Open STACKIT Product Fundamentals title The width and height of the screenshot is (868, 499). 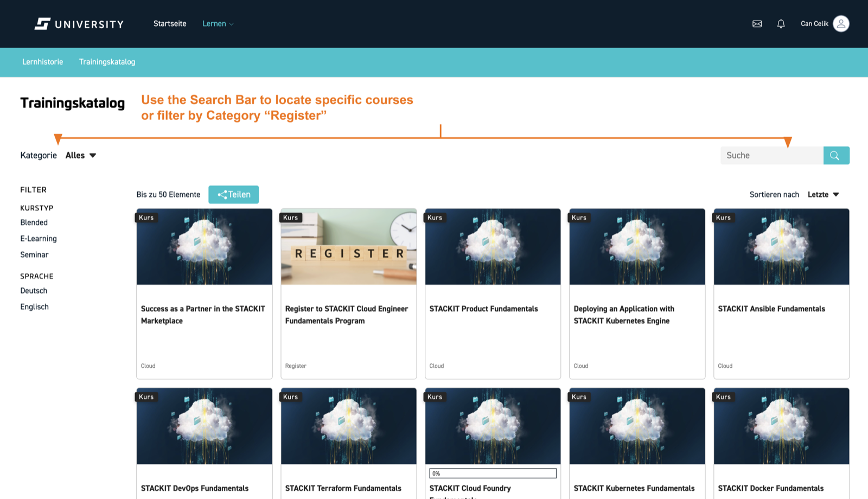(483, 309)
